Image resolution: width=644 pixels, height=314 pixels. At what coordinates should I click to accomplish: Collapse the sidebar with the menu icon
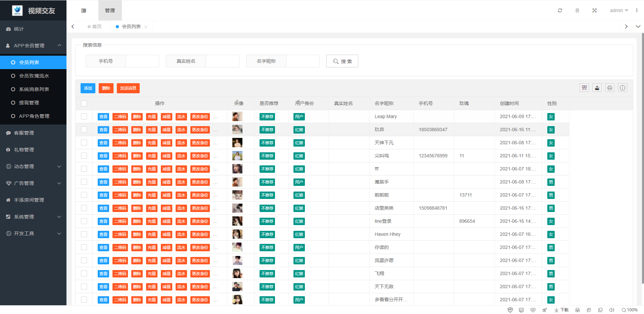[84, 10]
